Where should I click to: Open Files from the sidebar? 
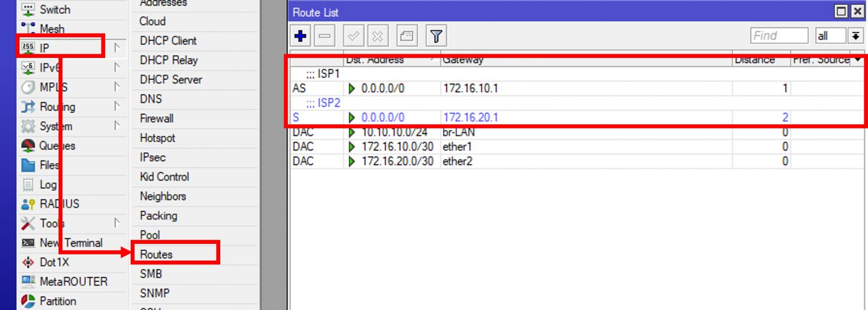click(48, 165)
